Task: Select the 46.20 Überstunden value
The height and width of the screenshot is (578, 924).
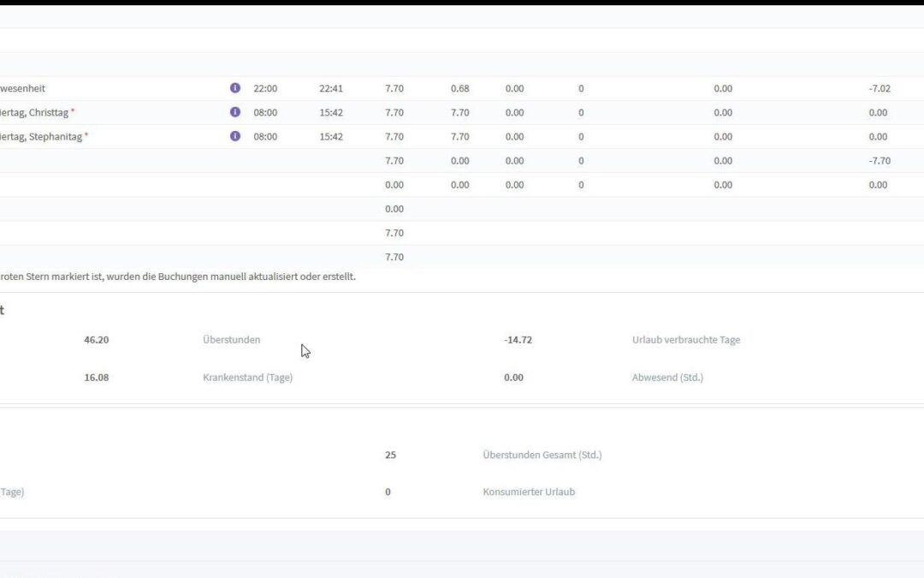Action: (x=96, y=339)
